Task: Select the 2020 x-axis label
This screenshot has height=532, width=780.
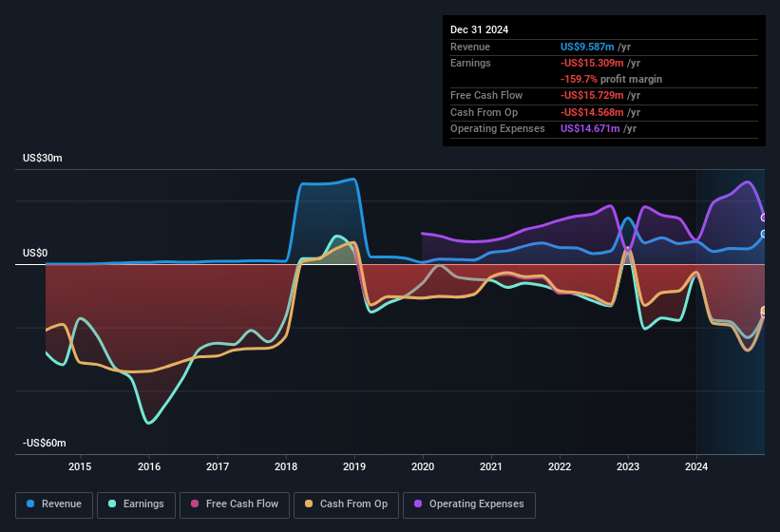Action: coord(423,466)
